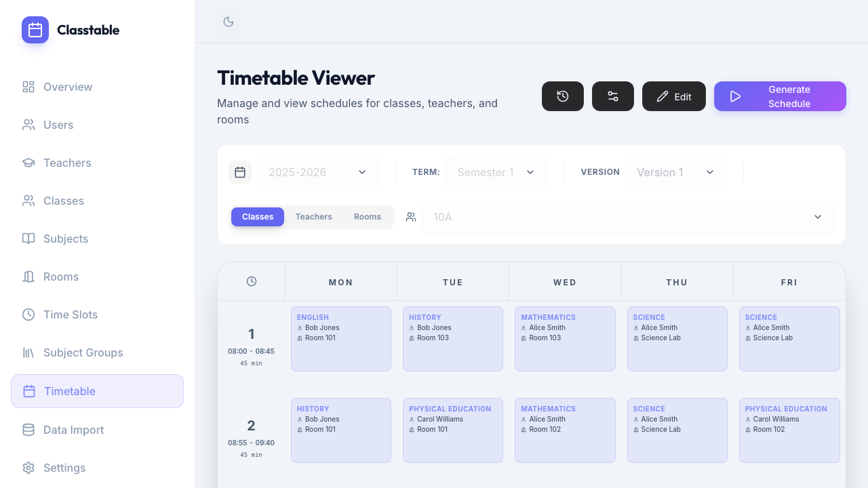Go to the Timetable page in the sidebar

tap(71, 391)
